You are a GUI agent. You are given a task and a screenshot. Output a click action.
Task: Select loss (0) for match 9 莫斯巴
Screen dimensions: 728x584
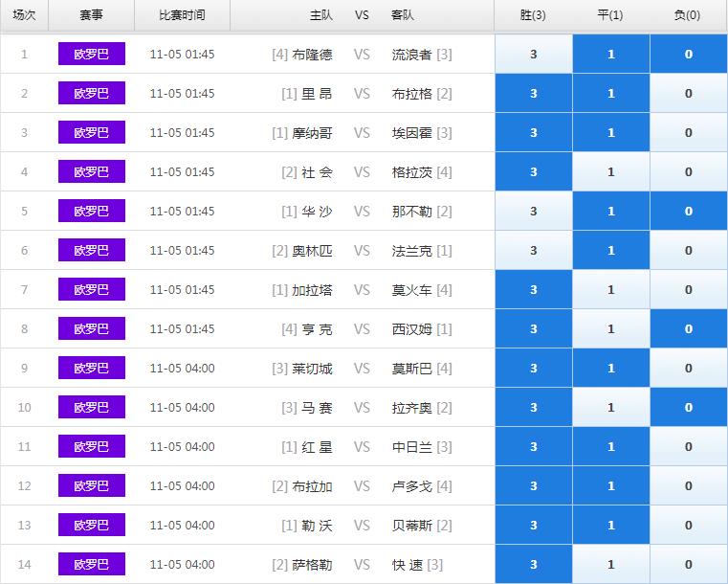click(x=689, y=368)
